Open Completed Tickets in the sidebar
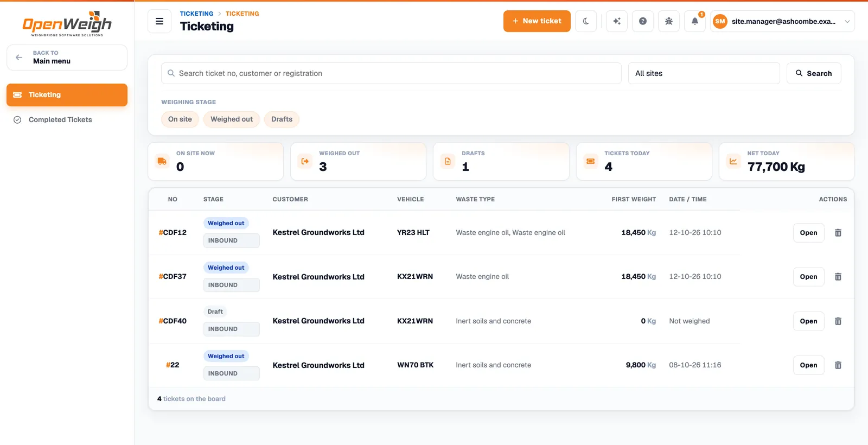868x445 pixels. pyautogui.click(x=67, y=120)
